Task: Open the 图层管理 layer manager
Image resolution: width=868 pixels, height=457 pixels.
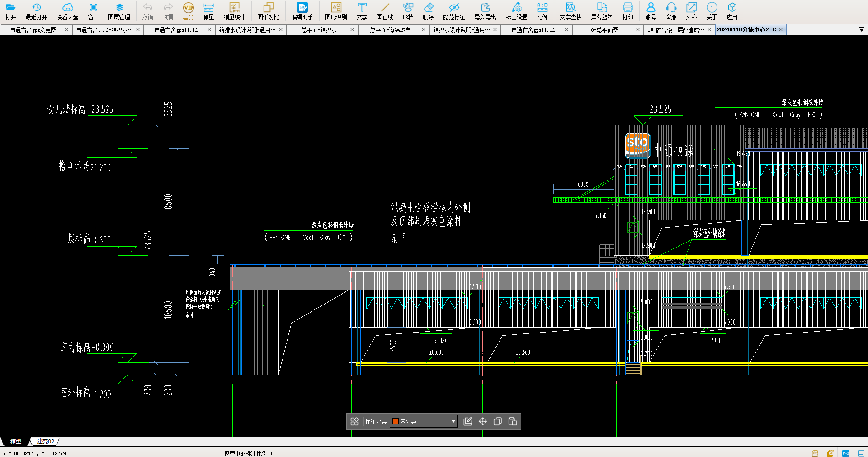Action: click(x=119, y=11)
